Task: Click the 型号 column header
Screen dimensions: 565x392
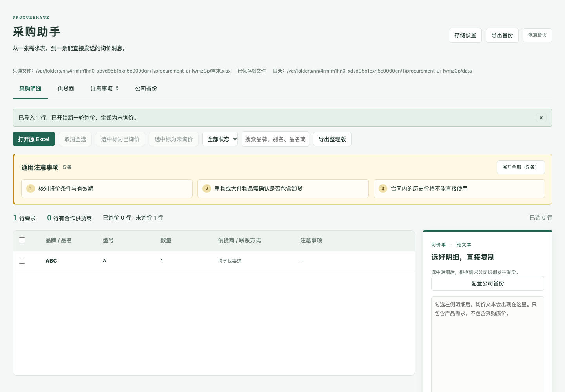Action: click(108, 240)
